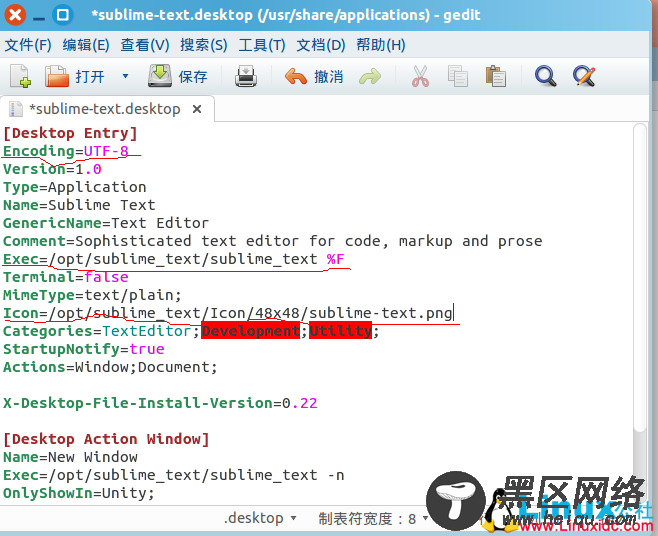Click the highlighted word Development
The image size is (658, 536).
(251, 331)
